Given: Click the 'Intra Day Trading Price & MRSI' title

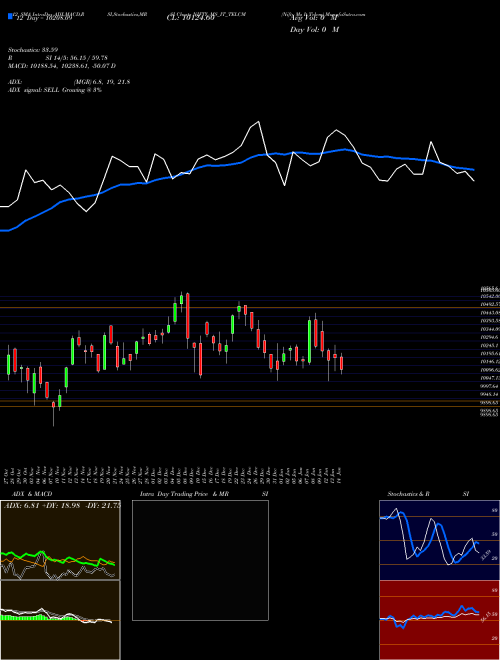Looking at the screenshot, I should click(206, 494).
